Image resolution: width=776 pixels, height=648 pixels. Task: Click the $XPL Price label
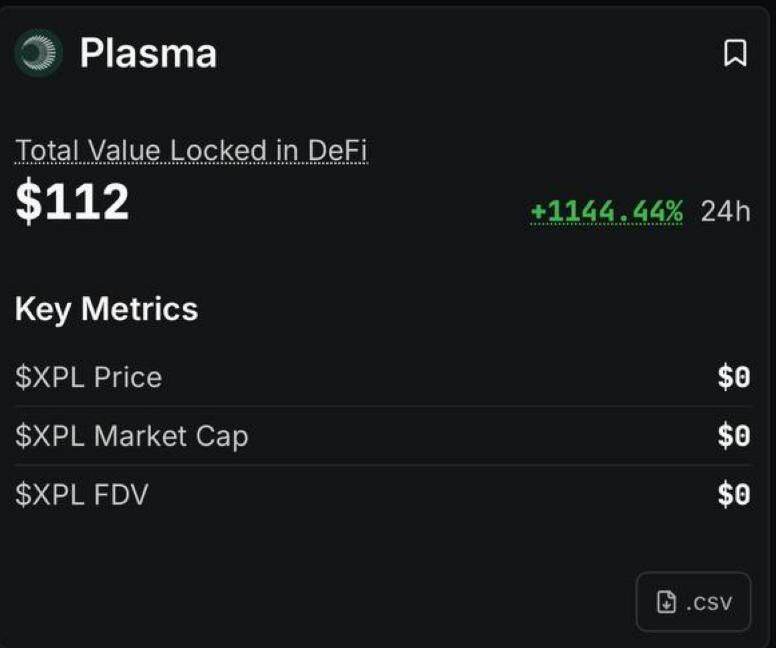click(89, 377)
